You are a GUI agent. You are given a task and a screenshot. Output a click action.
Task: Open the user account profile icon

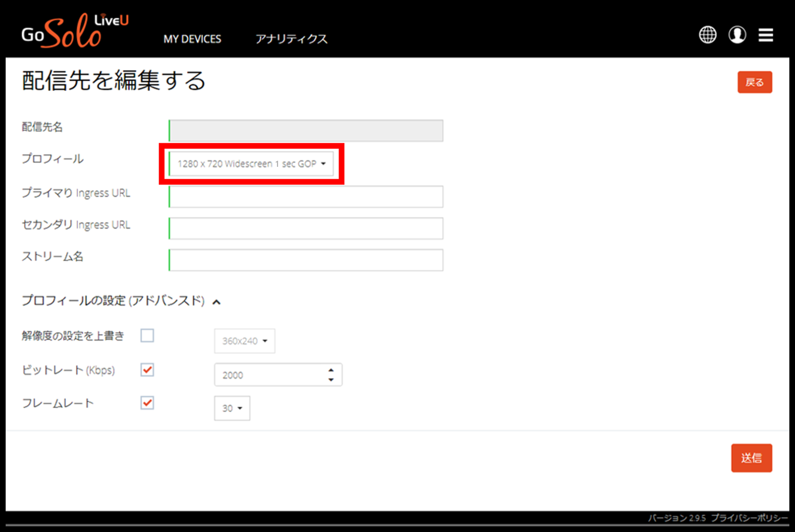737,35
